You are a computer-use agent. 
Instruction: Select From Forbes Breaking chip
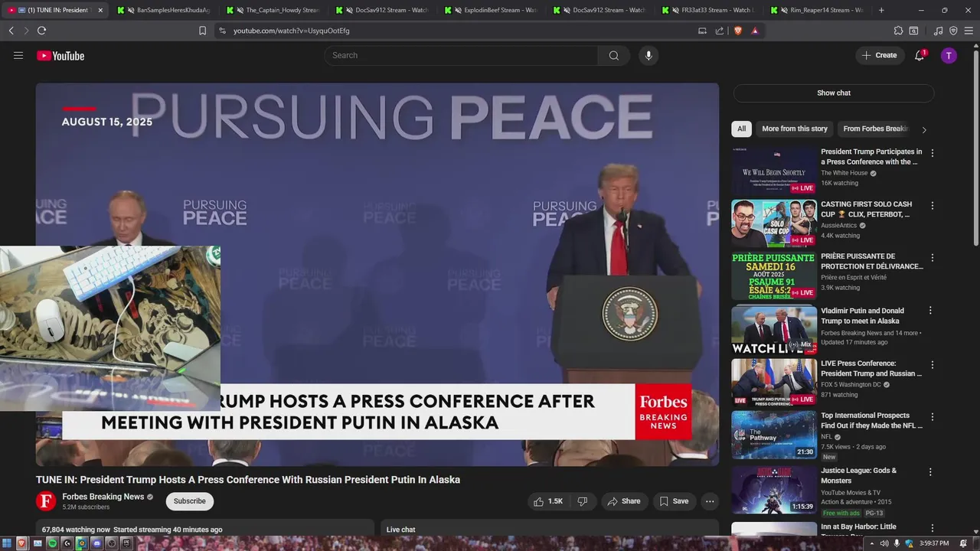coord(875,129)
